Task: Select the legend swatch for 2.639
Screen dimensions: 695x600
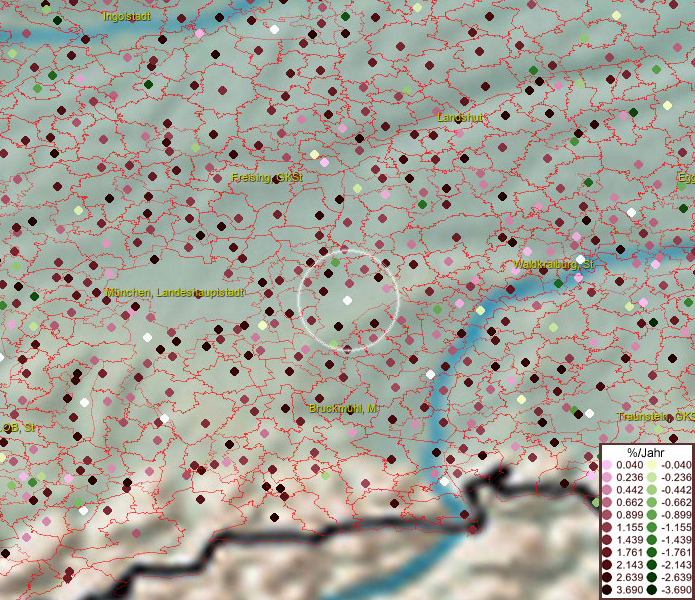Action: [607, 577]
